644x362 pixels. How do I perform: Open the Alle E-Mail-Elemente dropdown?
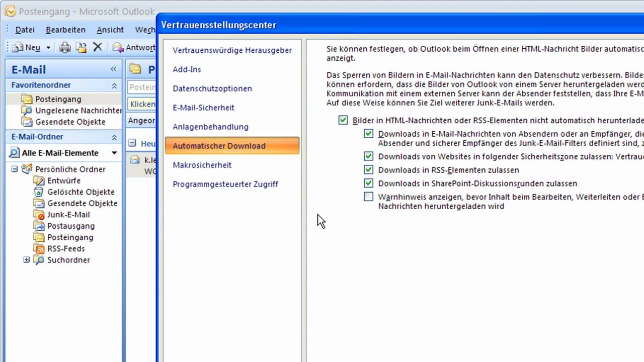(114, 153)
